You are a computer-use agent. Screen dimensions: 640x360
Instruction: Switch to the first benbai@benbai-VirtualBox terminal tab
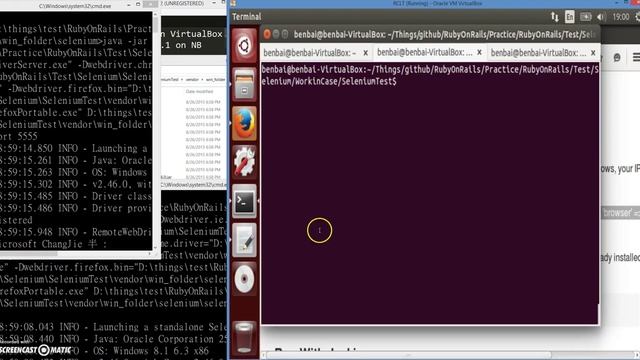309,53
